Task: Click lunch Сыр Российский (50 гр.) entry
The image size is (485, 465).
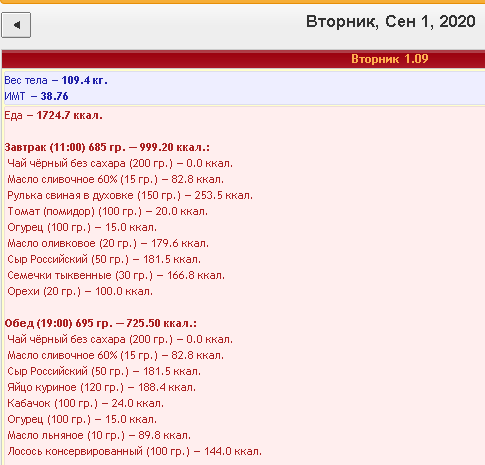Action: 104,371
